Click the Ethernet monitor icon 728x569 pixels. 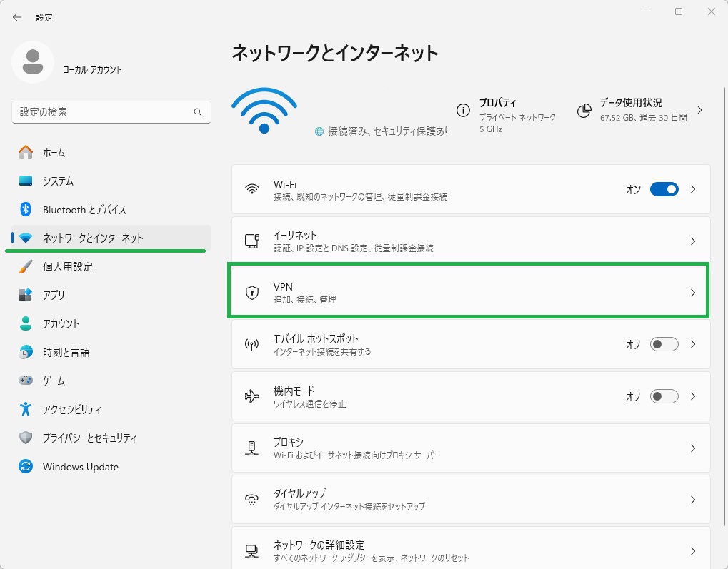(251, 241)
